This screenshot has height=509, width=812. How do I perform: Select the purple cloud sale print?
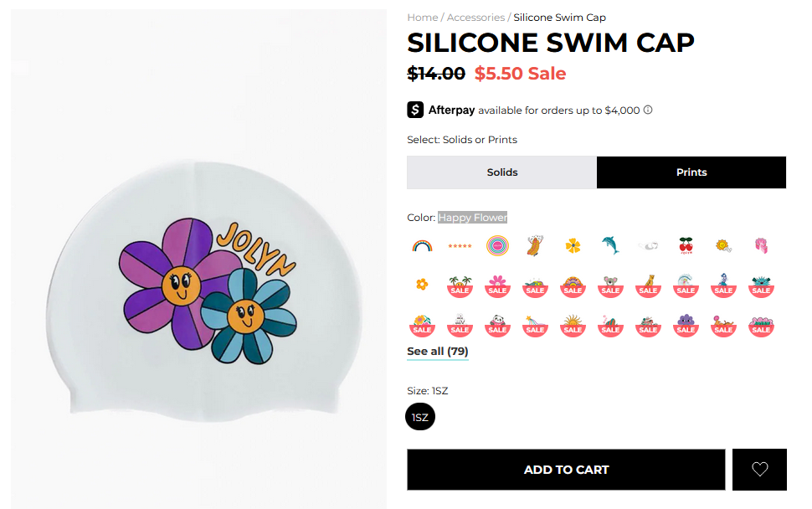click(x=686, y=324)
